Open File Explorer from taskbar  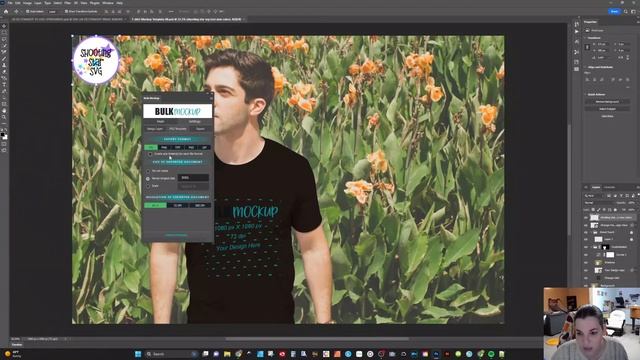[227, 354]
